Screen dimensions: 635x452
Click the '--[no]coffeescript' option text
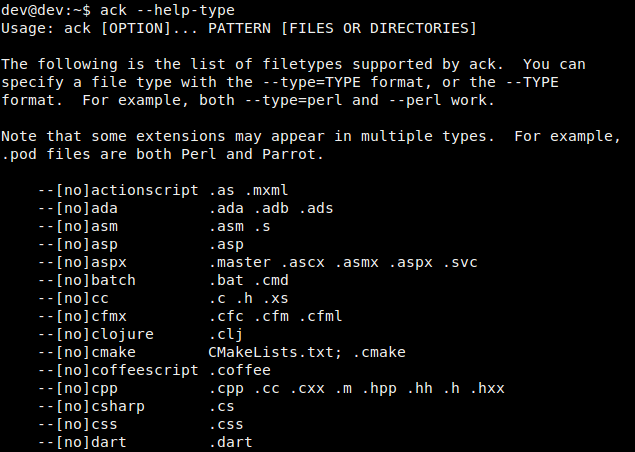[119, 369]
